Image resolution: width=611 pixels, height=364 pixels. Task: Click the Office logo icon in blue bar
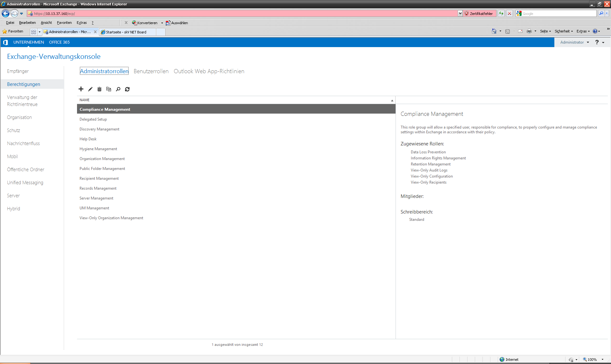[5, 42]
